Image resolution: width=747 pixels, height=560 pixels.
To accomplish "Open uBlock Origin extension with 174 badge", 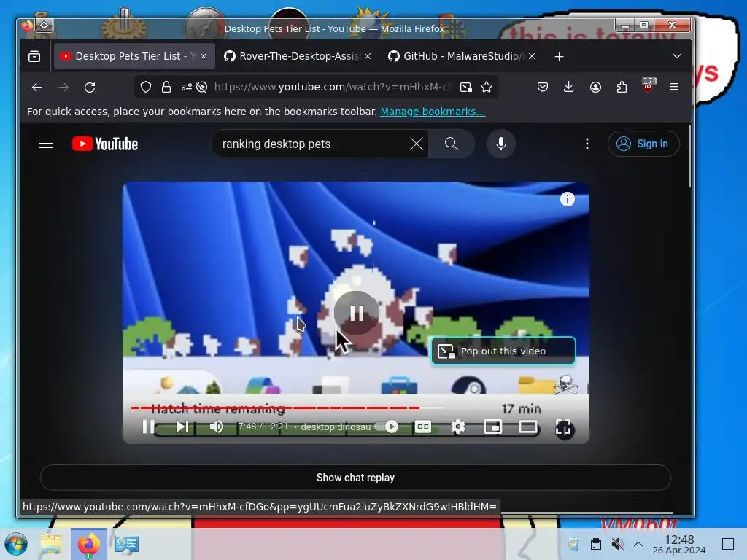I will (649, 86).
